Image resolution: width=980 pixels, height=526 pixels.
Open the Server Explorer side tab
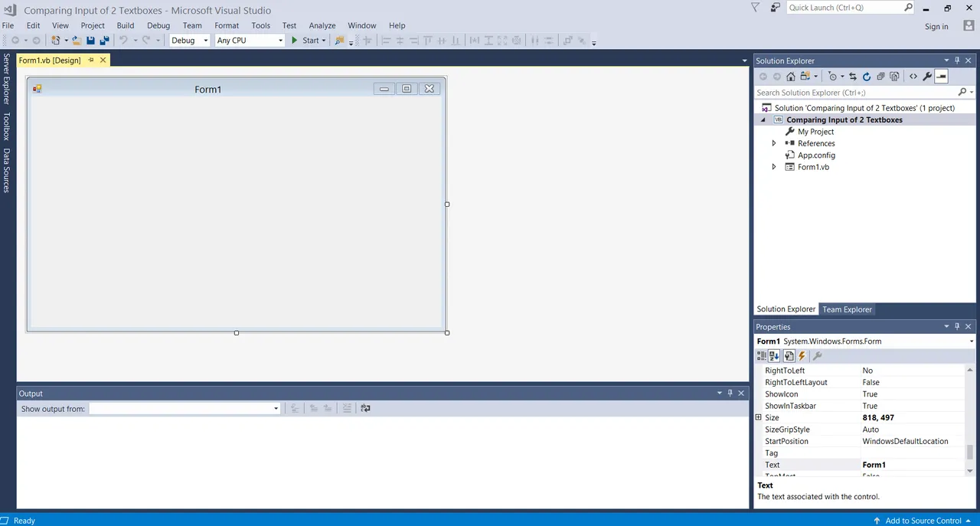tap(6, 79)
